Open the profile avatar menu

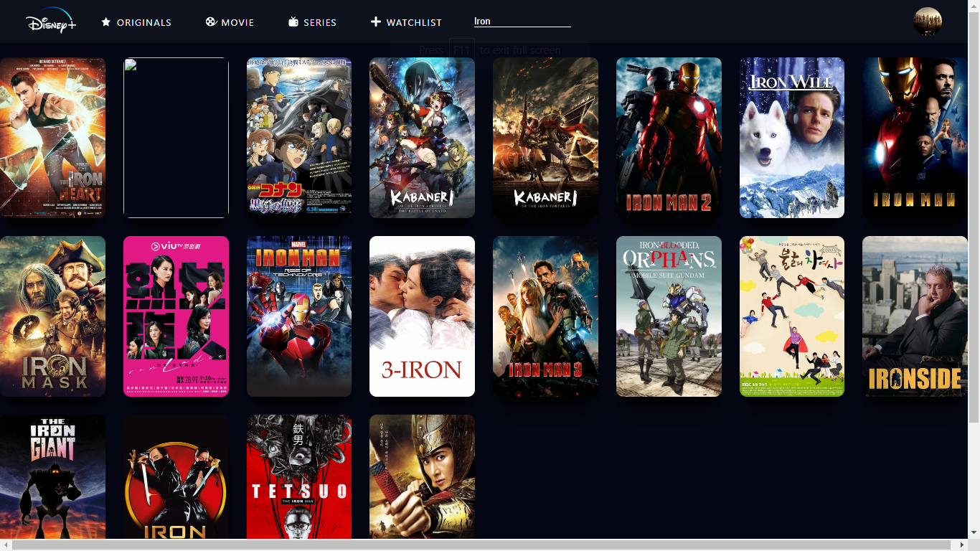click(x=928, y=22)
